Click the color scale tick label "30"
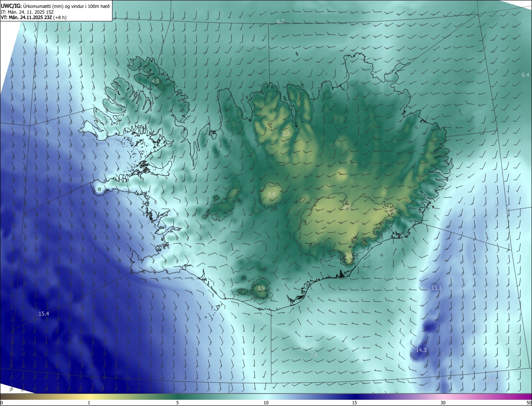This screenshot has height=406, width=532. [x=443, y=403]
